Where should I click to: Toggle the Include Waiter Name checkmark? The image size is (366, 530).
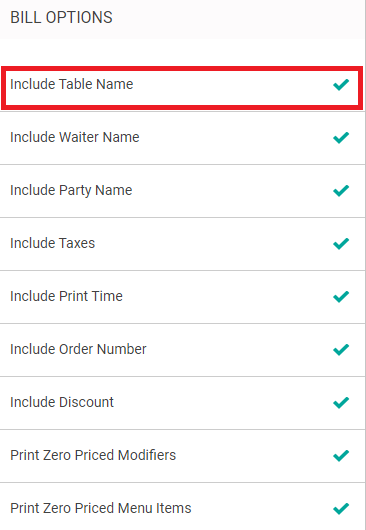coord(341,138)
